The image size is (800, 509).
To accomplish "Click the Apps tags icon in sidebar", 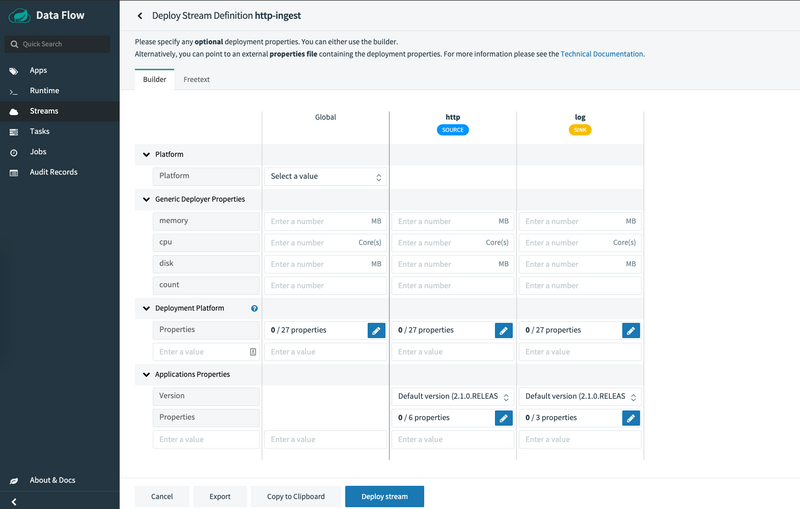I will pos(14,71).
